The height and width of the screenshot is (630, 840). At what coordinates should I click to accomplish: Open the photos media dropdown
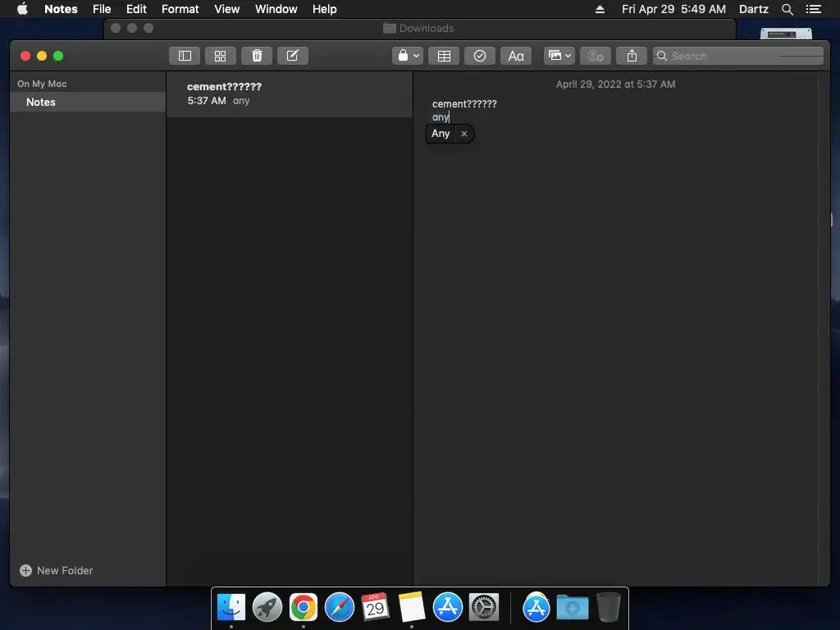559,56
